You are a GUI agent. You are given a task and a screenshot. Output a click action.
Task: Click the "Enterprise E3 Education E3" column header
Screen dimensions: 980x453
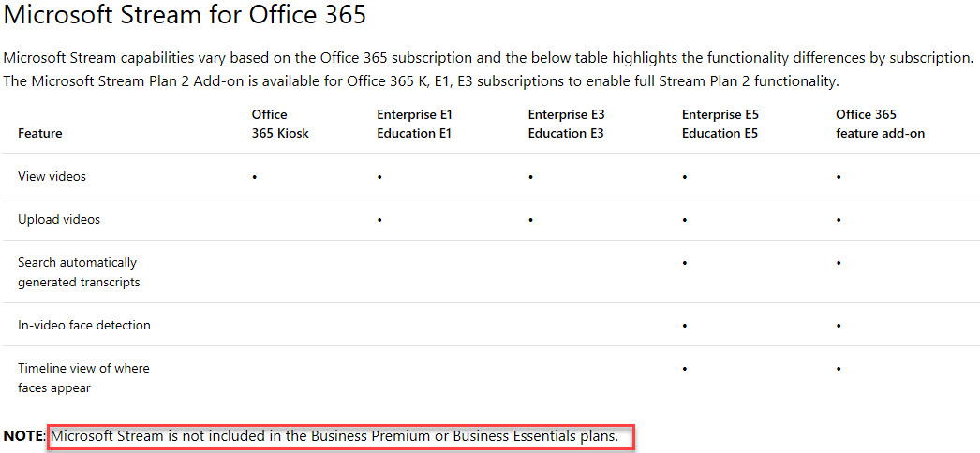(566, 124)
